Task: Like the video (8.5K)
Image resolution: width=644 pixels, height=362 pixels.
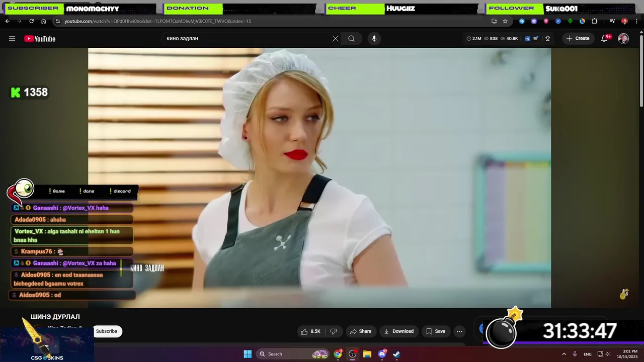Action: point(310,331)
